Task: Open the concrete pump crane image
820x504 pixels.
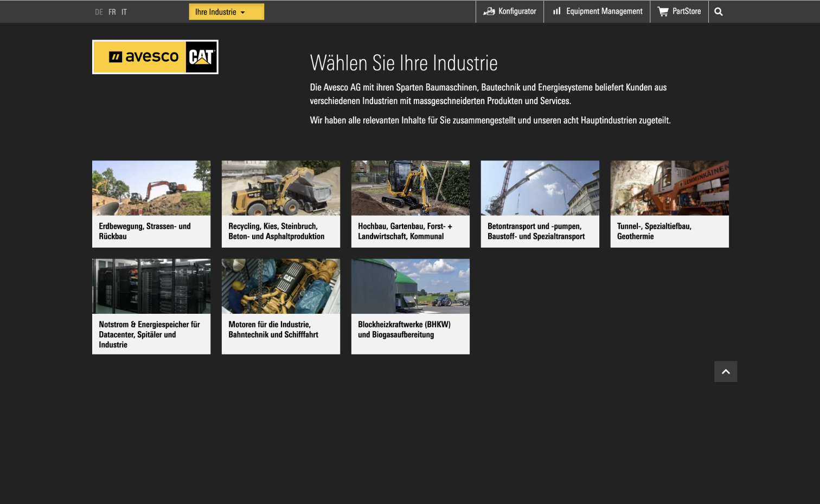Action: pyautogui.click(x=540, y=188)
